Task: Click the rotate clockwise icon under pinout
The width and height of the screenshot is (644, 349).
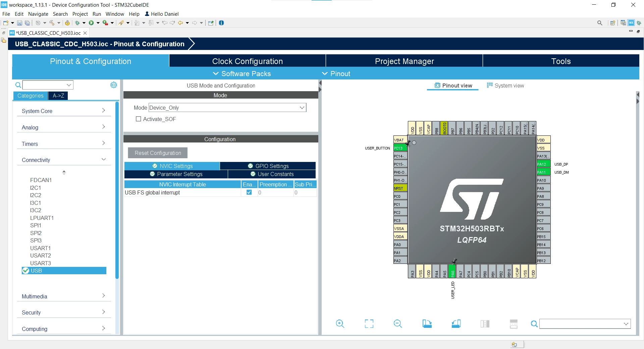Action: (427, 324)
